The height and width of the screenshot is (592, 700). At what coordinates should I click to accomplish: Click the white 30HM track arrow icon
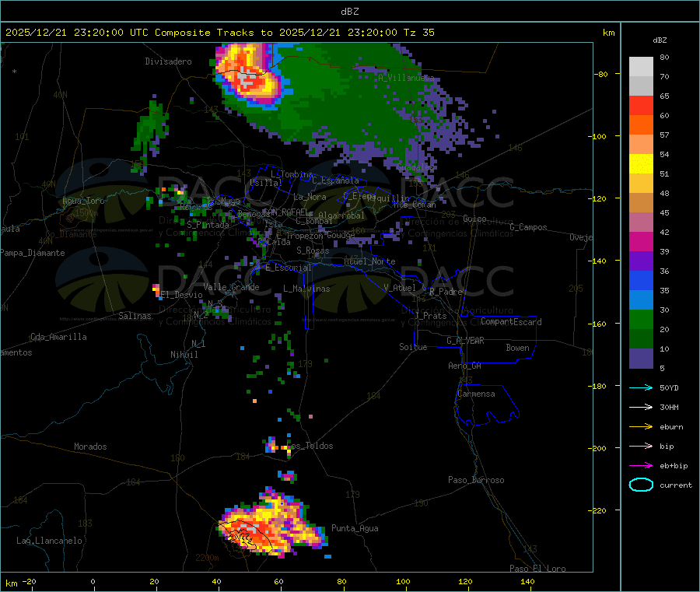pyautogui.click(x=641, y=407)
